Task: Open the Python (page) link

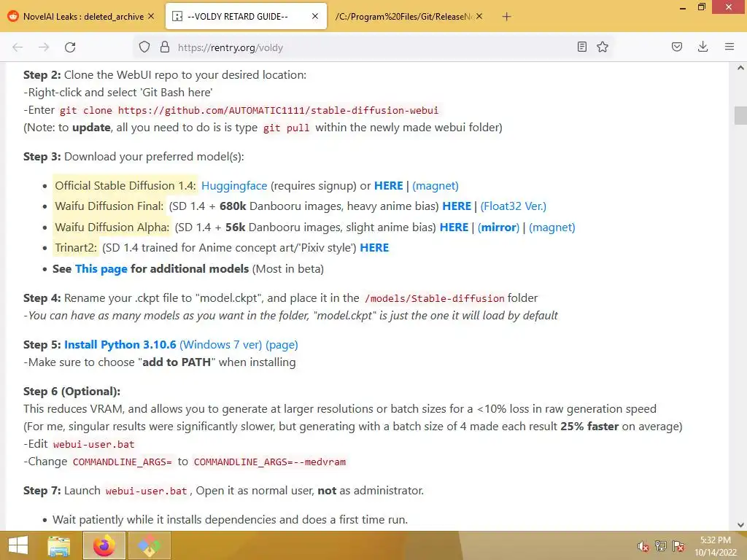Action: tap(282, 344)
